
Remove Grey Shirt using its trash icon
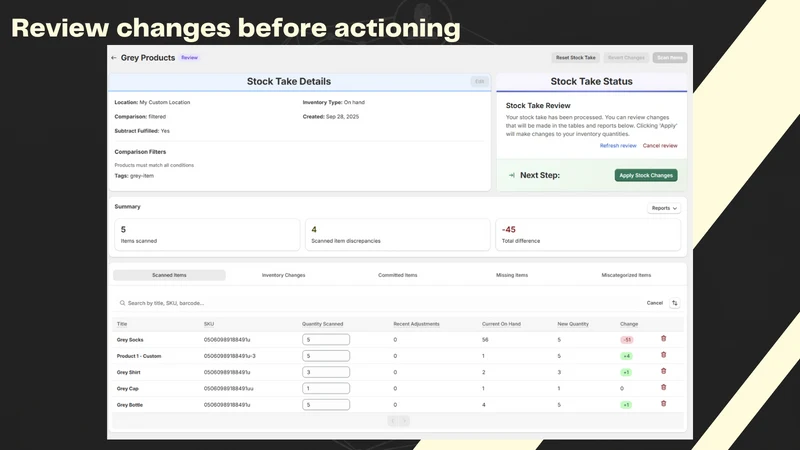tap(663, 371)
